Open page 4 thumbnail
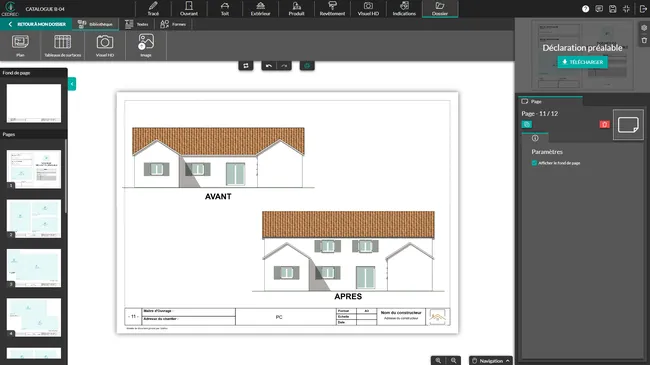This screenshot has width=650, height=365. [34, 317]
